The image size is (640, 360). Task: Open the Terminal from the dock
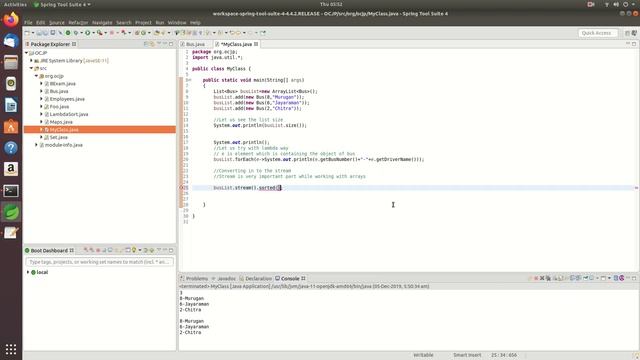click(x=11, y=191)
